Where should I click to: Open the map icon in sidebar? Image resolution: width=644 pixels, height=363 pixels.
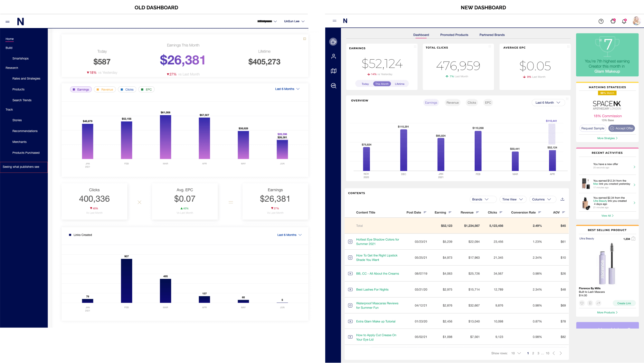pos(333,71)
